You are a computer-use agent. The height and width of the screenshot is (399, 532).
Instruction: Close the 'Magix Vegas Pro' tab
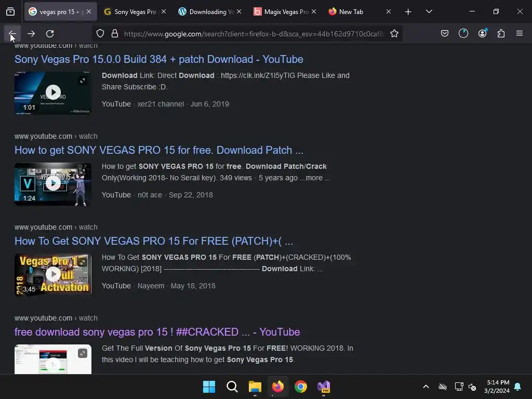[314, 12]
